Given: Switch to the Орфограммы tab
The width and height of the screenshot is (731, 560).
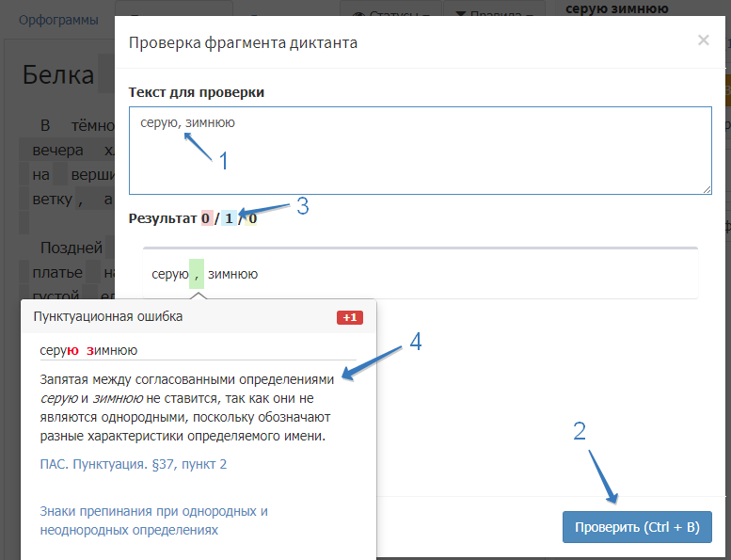Looking at the screenshot, I should click(58, 20).
